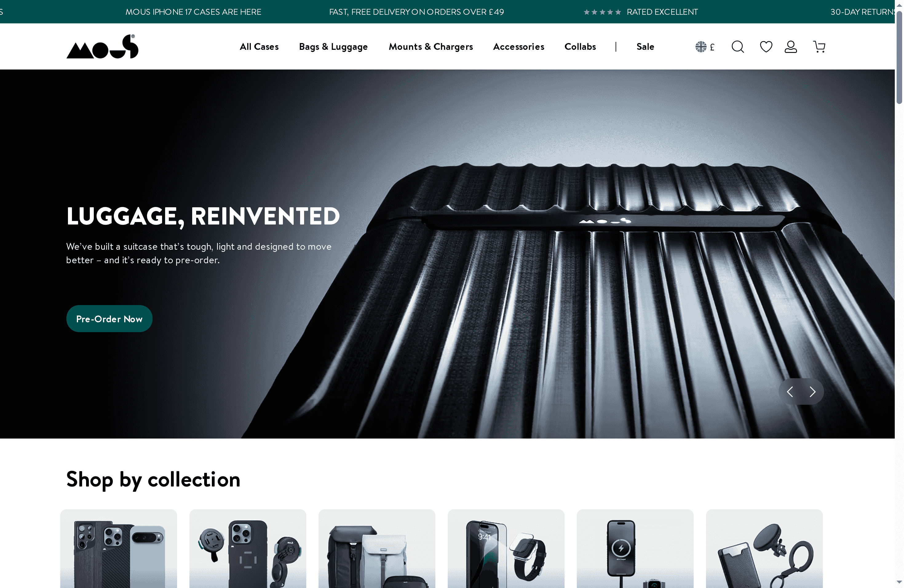Click the Pre-Order Now button

[109, 318]
